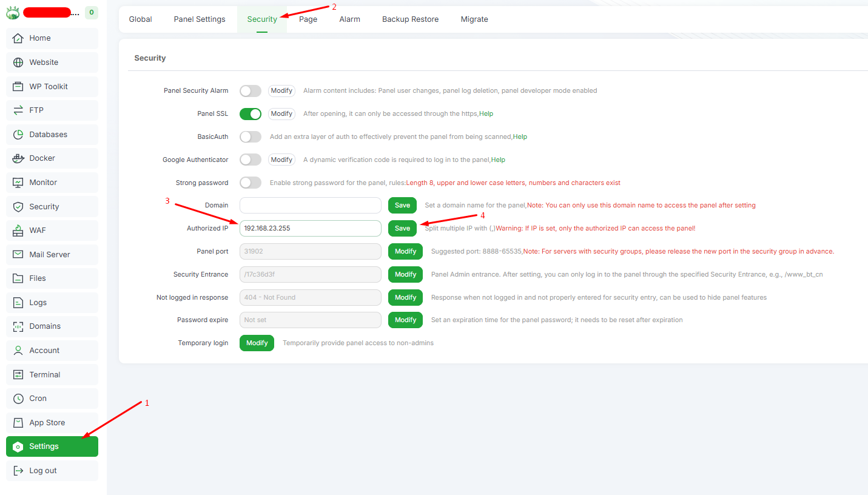This screenshot has width=868, height=495.
Task: Enable the Panel Security Alarm toggle
Action: (x=250, y=91)
